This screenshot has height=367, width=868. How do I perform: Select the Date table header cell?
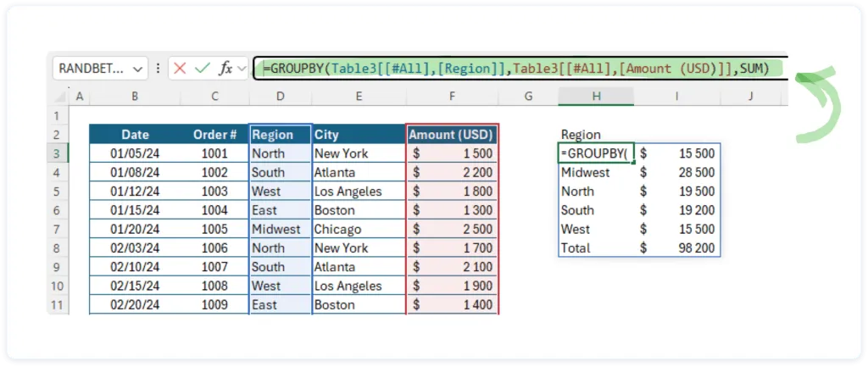click(x=135, y=134)
